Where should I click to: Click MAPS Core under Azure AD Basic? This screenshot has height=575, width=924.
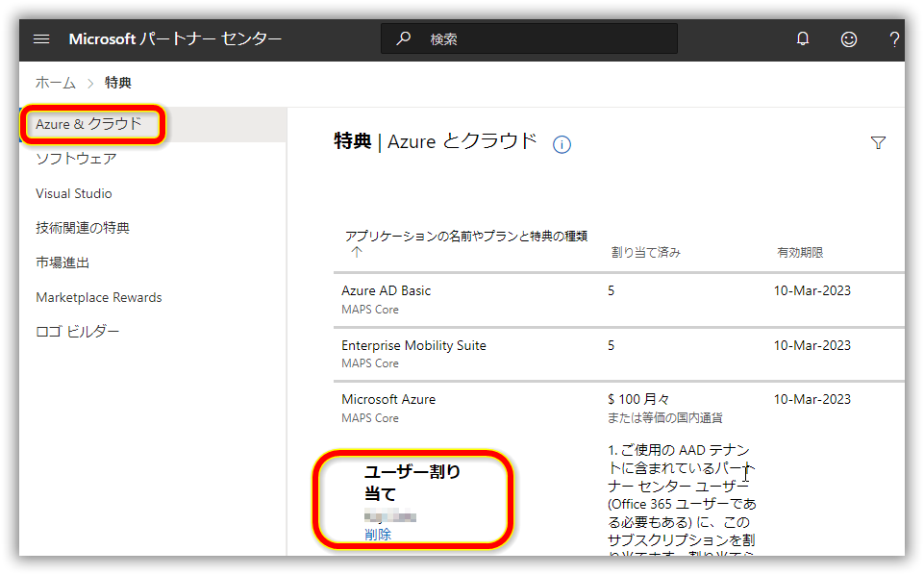[x=370, y=310]
